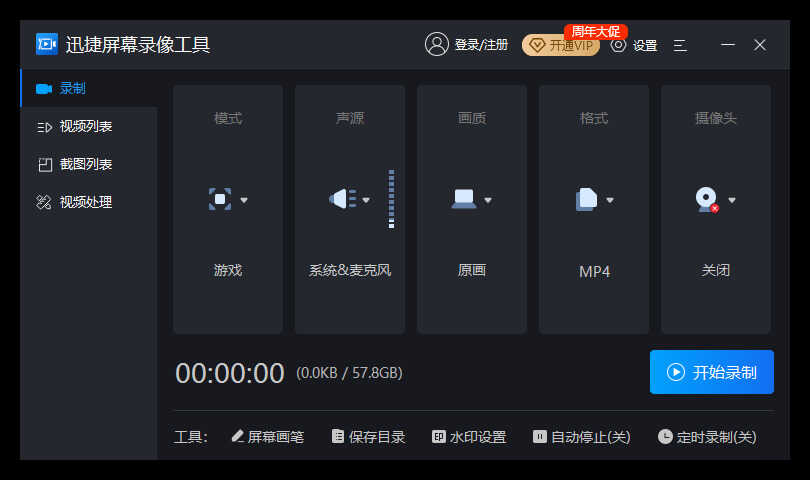The height and width of the screenshot is (480, 810).
Task: Click the 画质 card heading
Action: point(472,118)
